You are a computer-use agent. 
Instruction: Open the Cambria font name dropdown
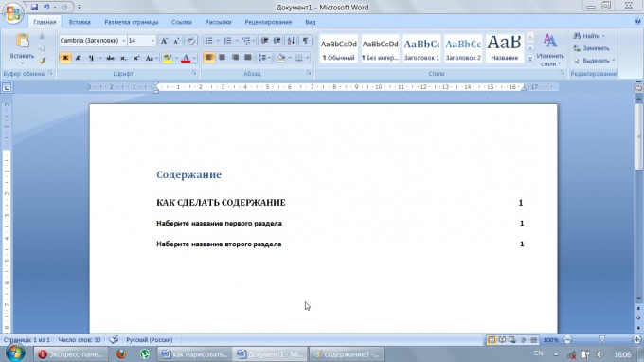point(93,40)
